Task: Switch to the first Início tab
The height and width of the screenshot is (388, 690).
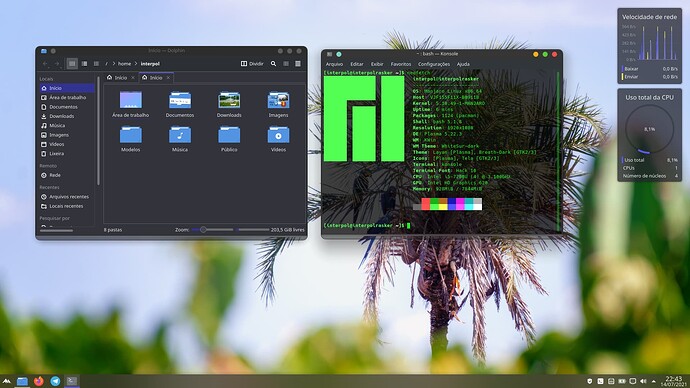Action: click(117, 77)
